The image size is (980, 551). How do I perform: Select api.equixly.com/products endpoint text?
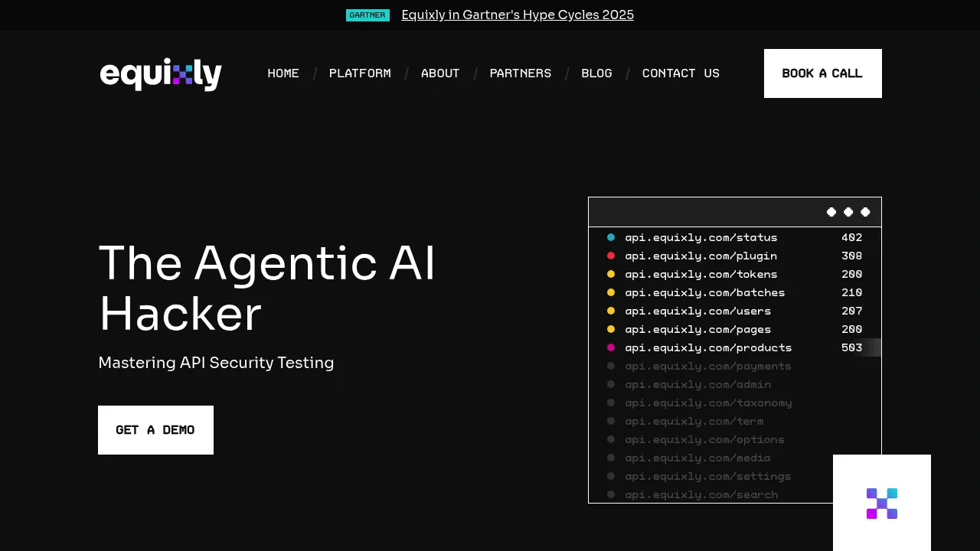click(x=708, y=347)
